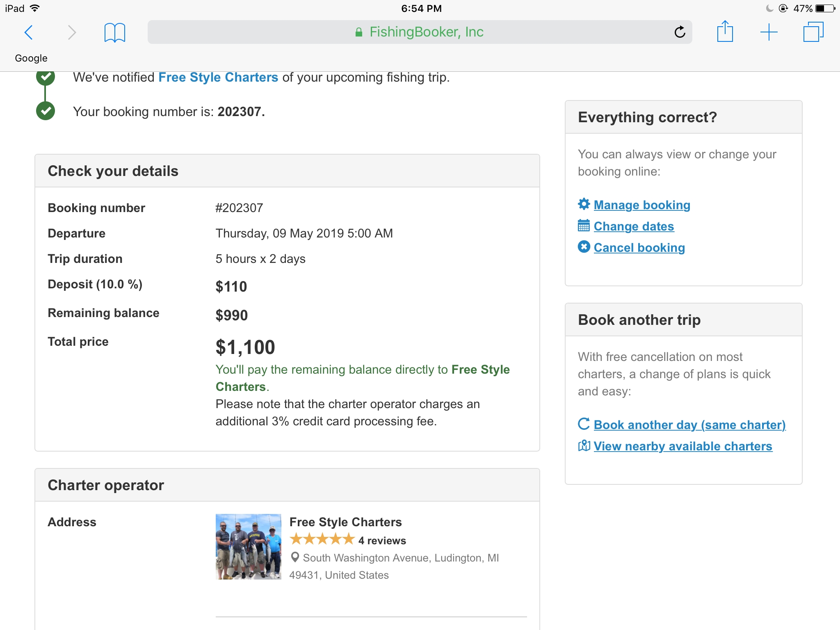The height and width of the screenshot is (630, 840).
Task: Click the green Free Style Charters text in payment note
Action: (363, 378)
